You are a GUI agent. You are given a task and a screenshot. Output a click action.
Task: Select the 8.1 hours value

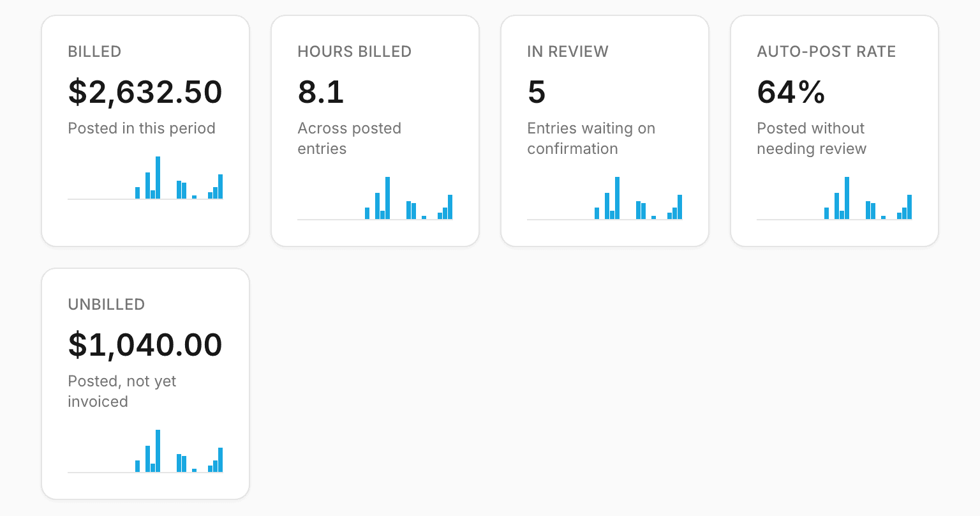point(321,92)
